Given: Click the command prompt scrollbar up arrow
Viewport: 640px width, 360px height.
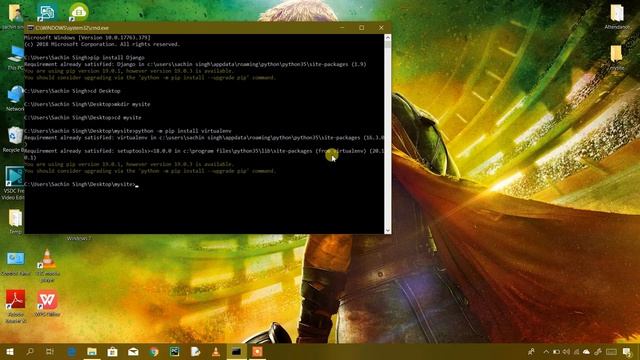Looking at the screenshot, I should tap(387, 37).
